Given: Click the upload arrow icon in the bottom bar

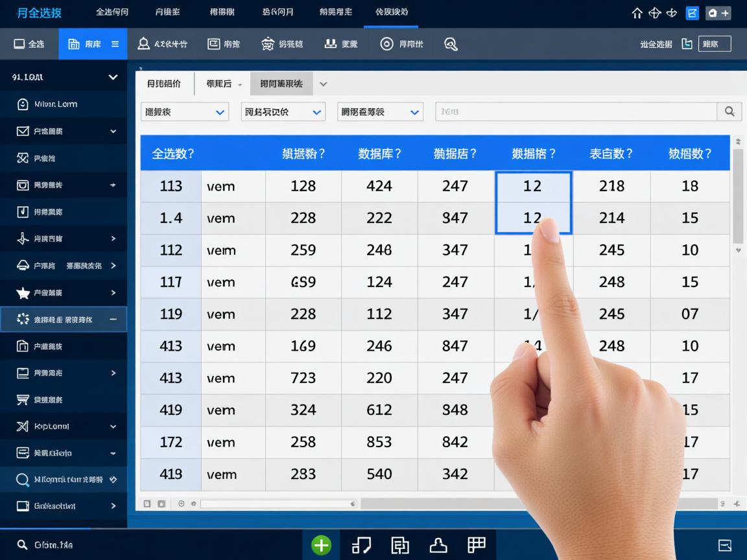Looking at the screenshot, I should click(438, 545).
